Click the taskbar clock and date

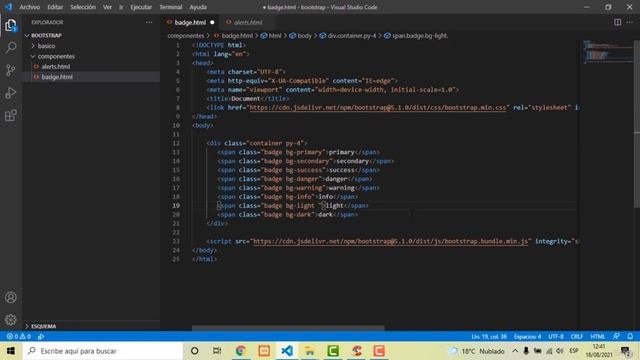(599, 351)
